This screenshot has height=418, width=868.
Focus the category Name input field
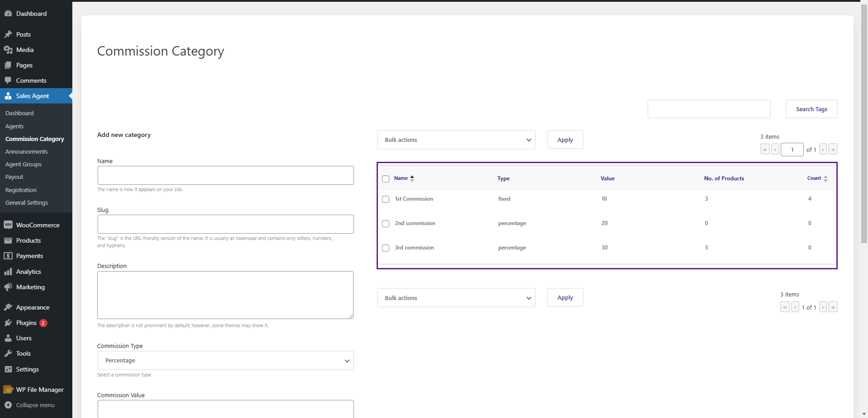pyautogui.click(x=226, y=175)
